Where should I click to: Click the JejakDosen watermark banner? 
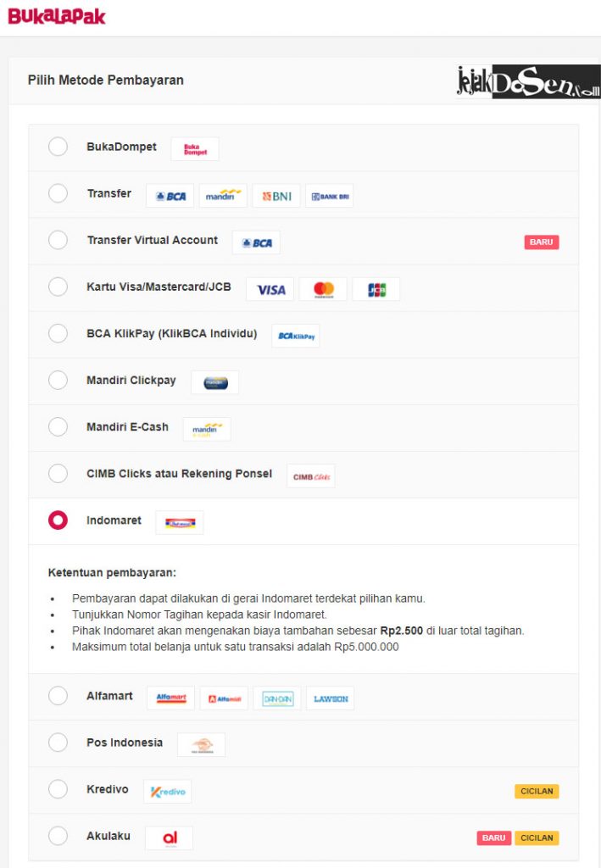click(x=528, y=81)
